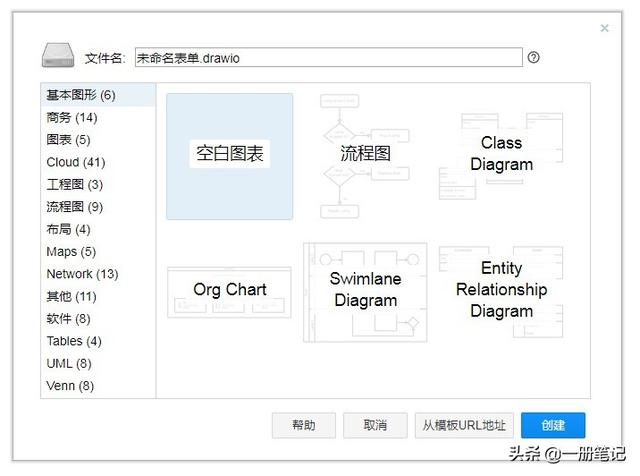The height and width of the screenshot is (476, 640).
Task: Click the 帮助 help button
Action: [304, 425]
